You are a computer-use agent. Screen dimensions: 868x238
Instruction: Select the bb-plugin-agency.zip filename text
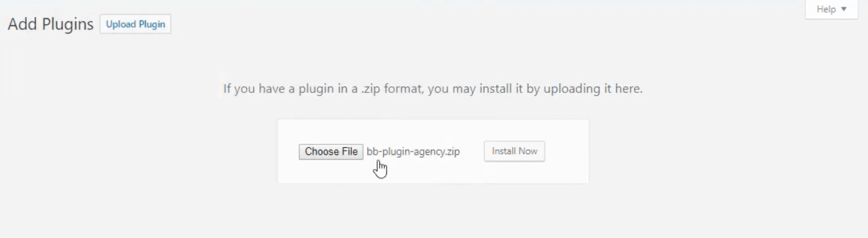[413, 152]
